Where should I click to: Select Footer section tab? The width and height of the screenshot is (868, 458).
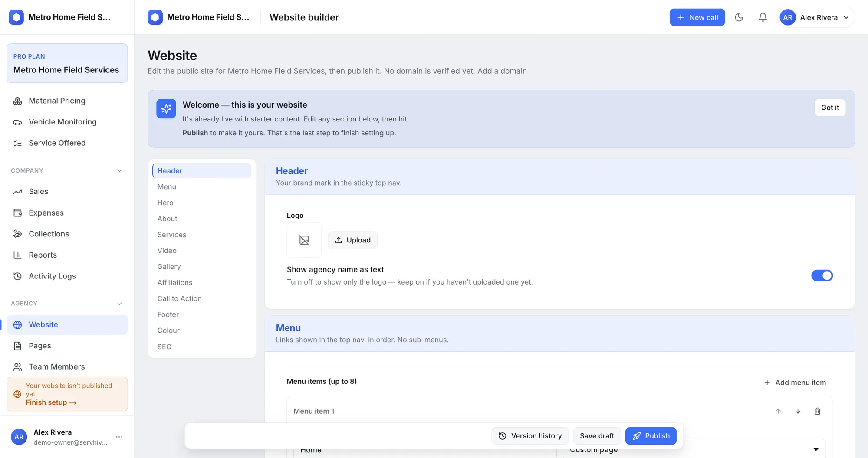tap(202, 315)
